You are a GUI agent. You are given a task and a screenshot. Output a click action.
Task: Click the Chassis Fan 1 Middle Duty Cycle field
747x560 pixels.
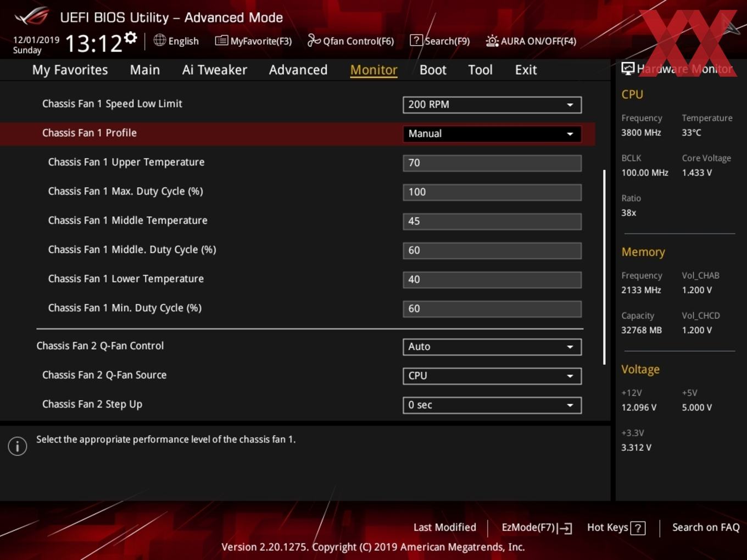[492, 250]
